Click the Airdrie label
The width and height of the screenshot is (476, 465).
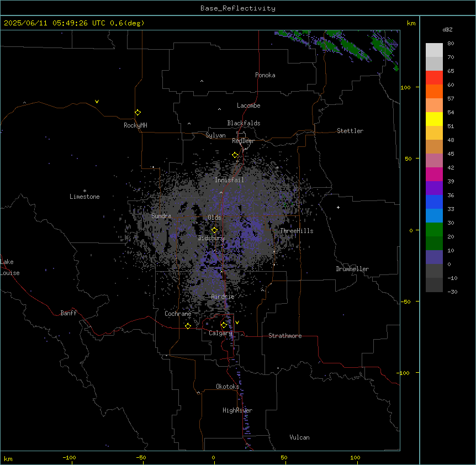coord(223,297)
